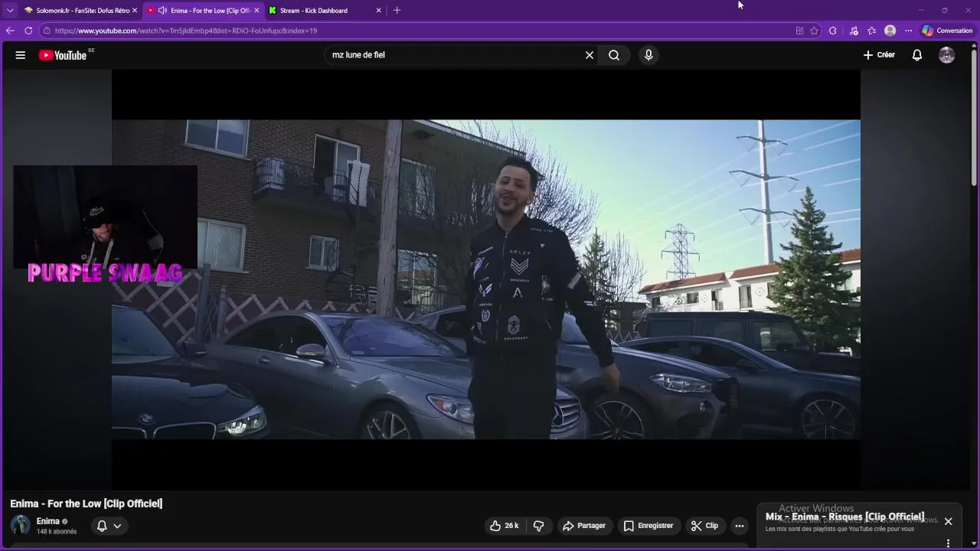Open Copilot Conversation button

[x=947, y=31]
